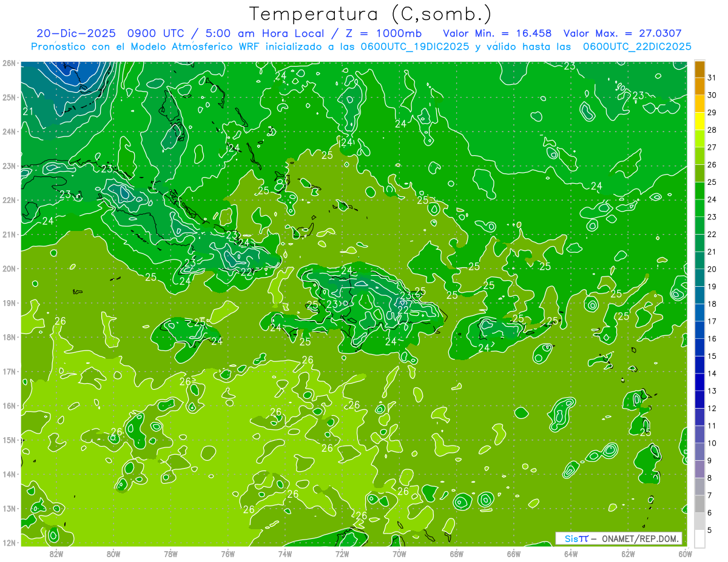
Task: Click the colorbar tick label "31"
Action: [x=712, y=78]
